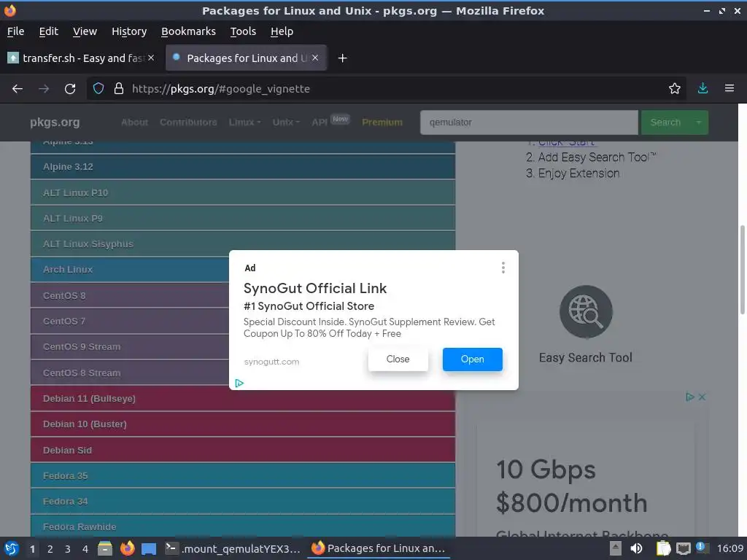The height and width of the screenshot is (560, 747).
Task: Open the ALT Linux P10 row
Action: [x=242, y=192]
